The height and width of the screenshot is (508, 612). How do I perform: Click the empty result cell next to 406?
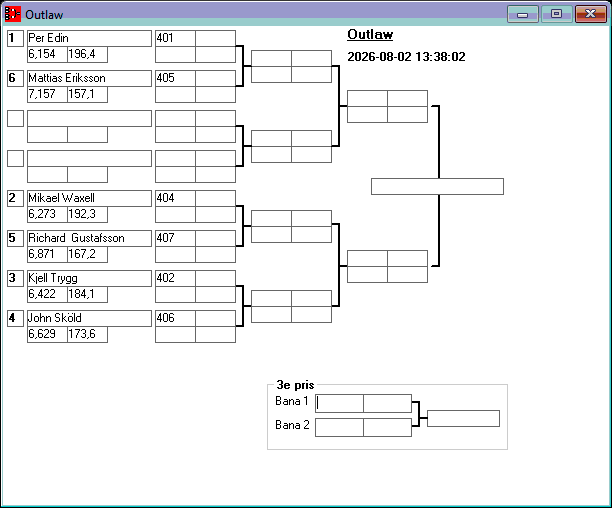[x=215, y=318]
